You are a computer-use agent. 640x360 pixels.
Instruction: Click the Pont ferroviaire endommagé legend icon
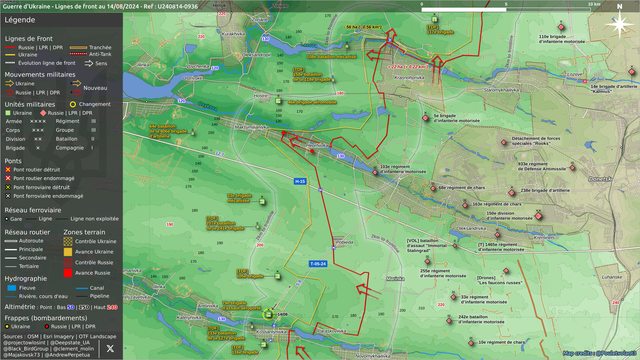click(8, 196)
